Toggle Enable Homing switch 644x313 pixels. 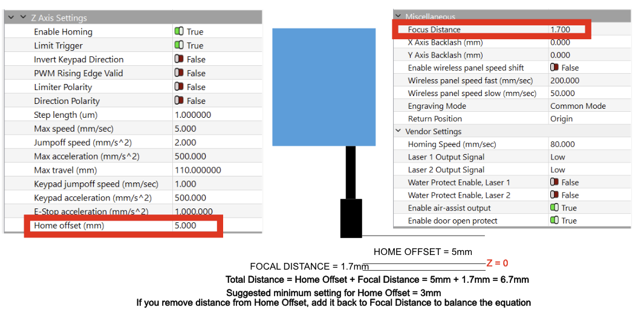coord(178,31)
